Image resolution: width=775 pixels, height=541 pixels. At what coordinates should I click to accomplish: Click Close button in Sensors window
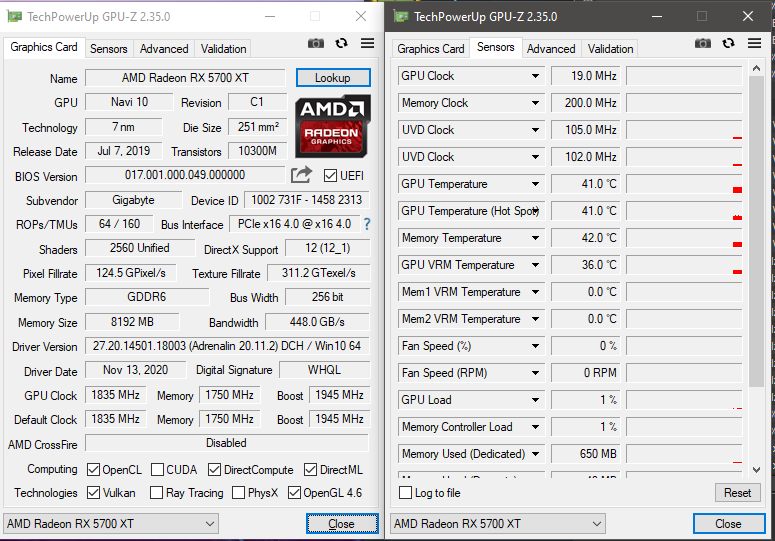(729, 524)
